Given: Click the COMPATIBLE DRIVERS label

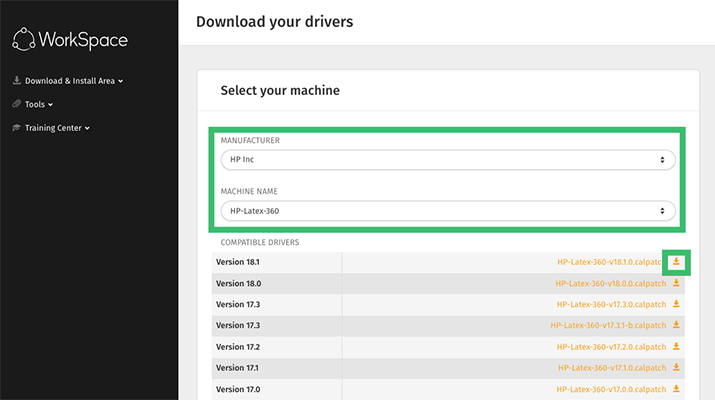Looking at the screenshot, I should (260, 242).
